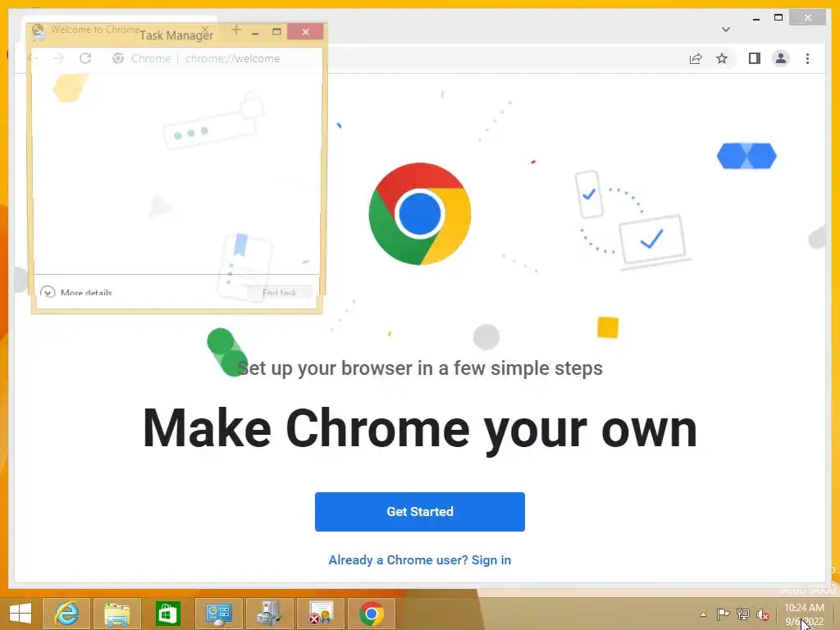Viewport: 840px width, 630px height.
Task: Open the Control Panel taskbar icon
Action: point(218,614)
